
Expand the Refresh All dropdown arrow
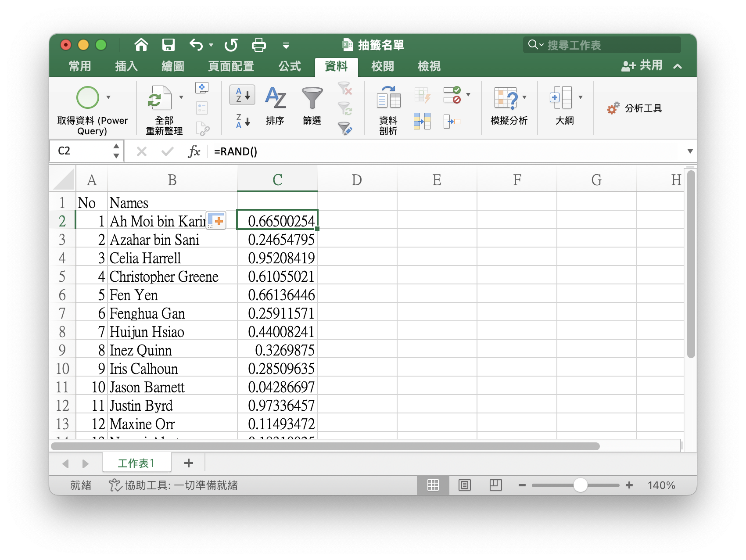(x=181, y=97)
